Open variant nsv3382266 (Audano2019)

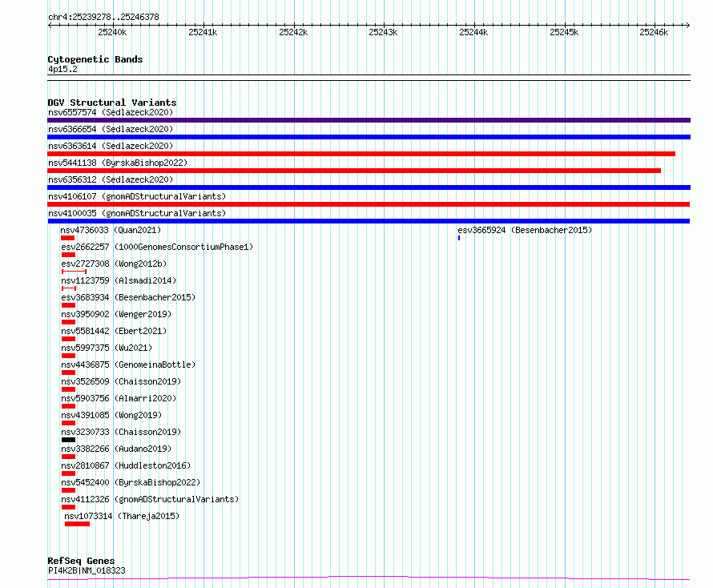(116, 449)
